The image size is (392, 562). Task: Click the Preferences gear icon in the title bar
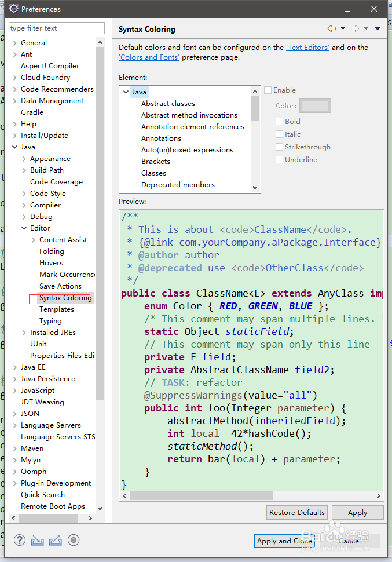point(14,9)
